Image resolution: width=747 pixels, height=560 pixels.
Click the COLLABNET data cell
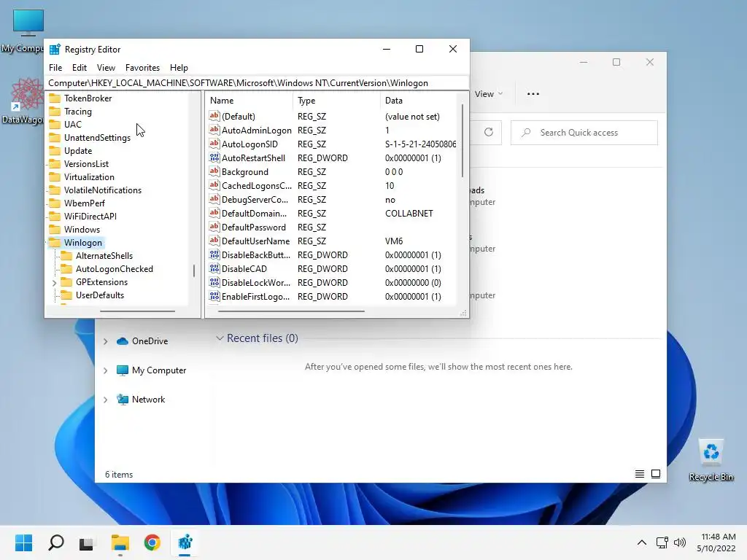[409, 214]
